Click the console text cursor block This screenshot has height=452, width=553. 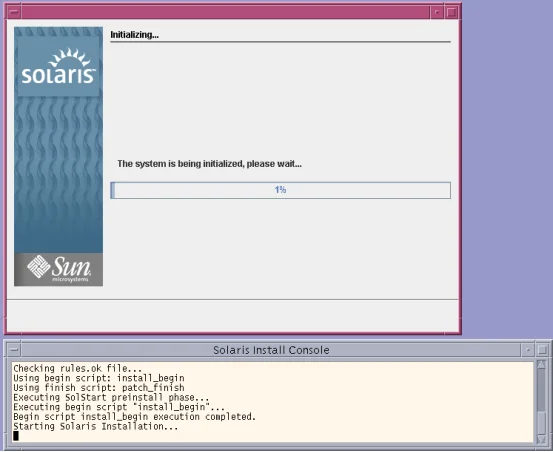coord(16,436)
